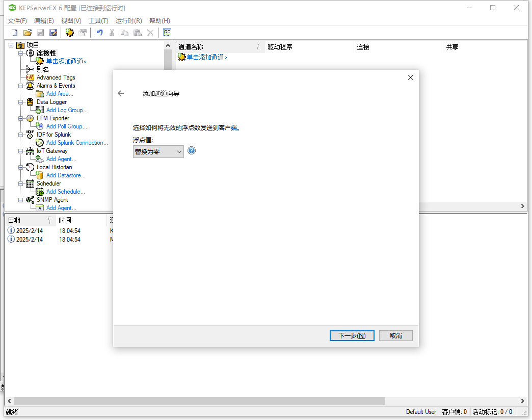The height and width of the screenshot is (420, 532).
Task: Click the Data Logger database icon
Action: pos(30,102)
